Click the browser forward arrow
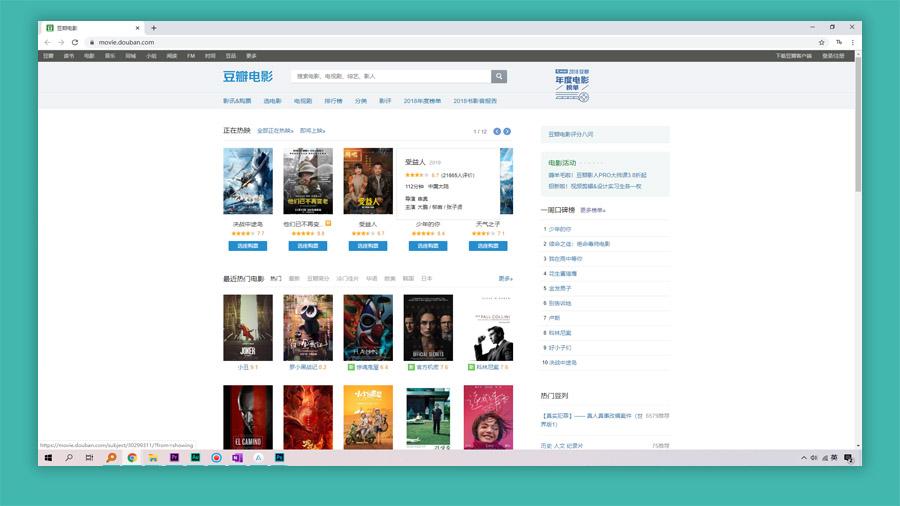The image size is (900, 506). tap(61, 42)
